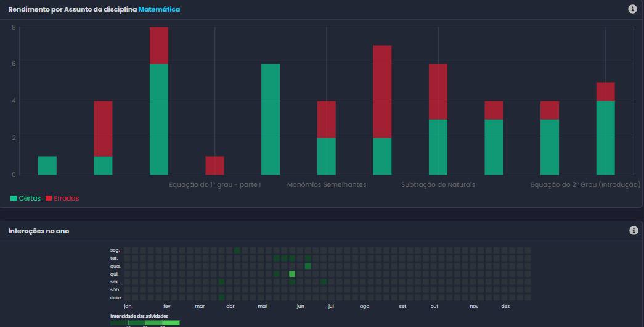Viewport: 644px width, 327px height.
Task: Toggle the green Certas legend series
Action: tap(26, 198)
